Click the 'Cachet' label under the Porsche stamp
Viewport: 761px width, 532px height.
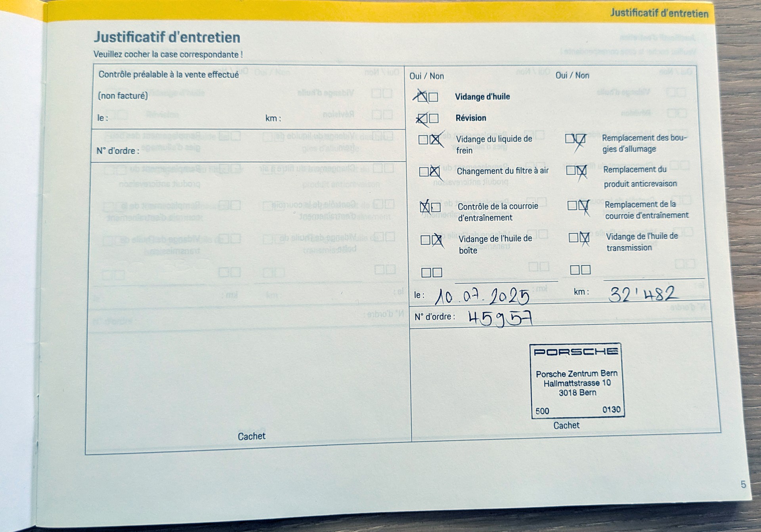coord(566,425)
